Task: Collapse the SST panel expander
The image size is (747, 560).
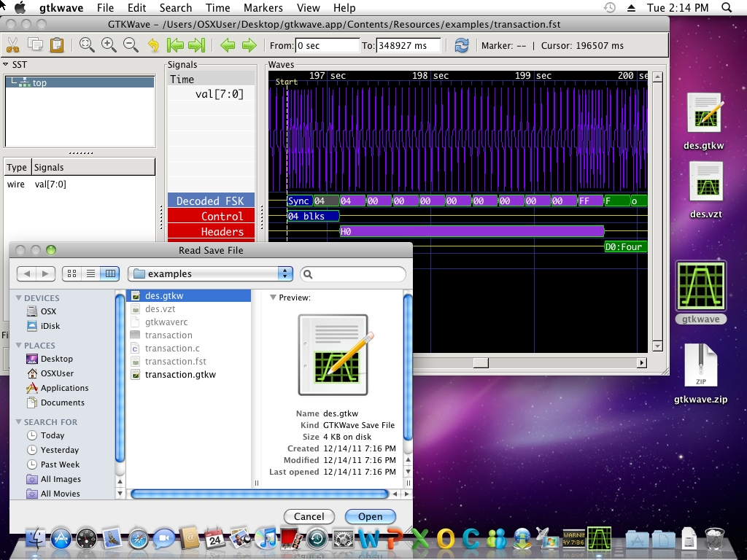Action: [6, 65]
